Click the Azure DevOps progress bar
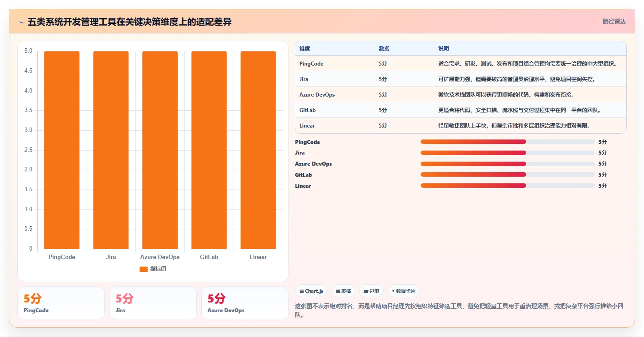The height and width of the screenshot is (337, 644). point(507,164)
